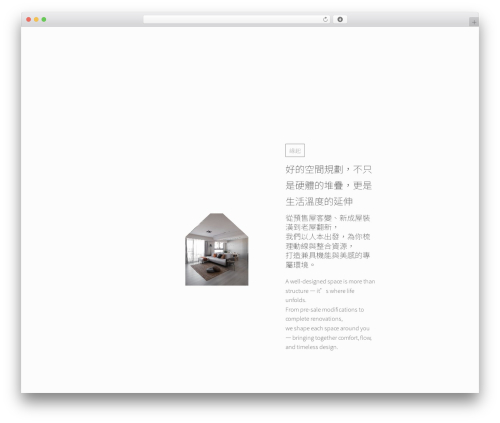Click heading line 好的空間規劃，不只
Image resolution: width=500 pixels, height=423 pixels.
(x=329, y=170)
